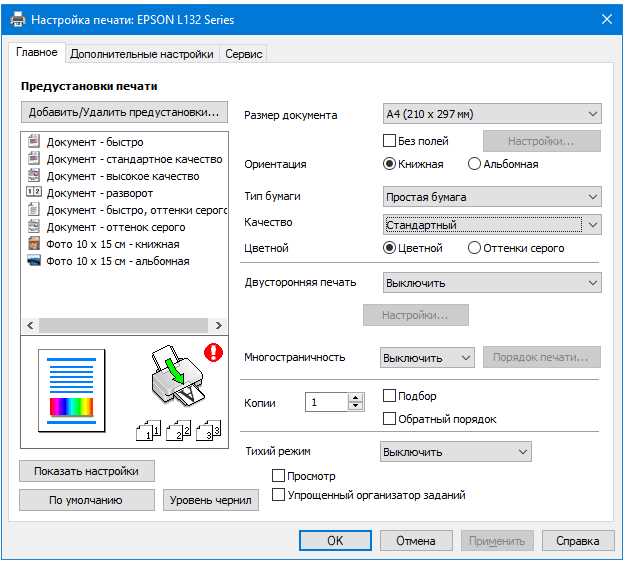Viewport: 626px width, 565px height.
Task: Click the 'Копии' number input field
Action: 327,402
